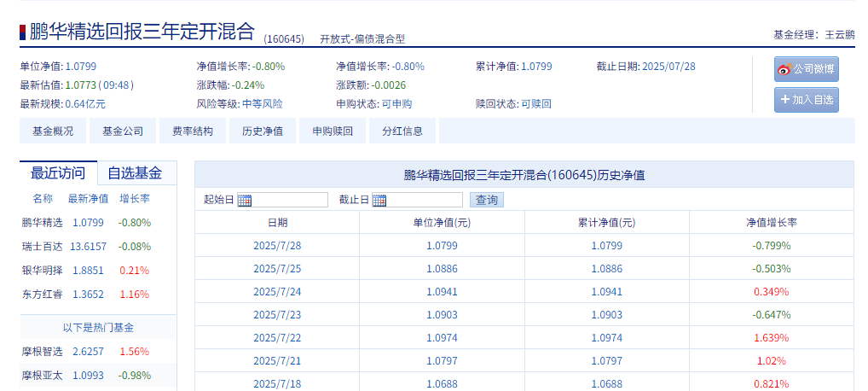
Task: Click the start date calendar icon
Action: click(245, 201)
